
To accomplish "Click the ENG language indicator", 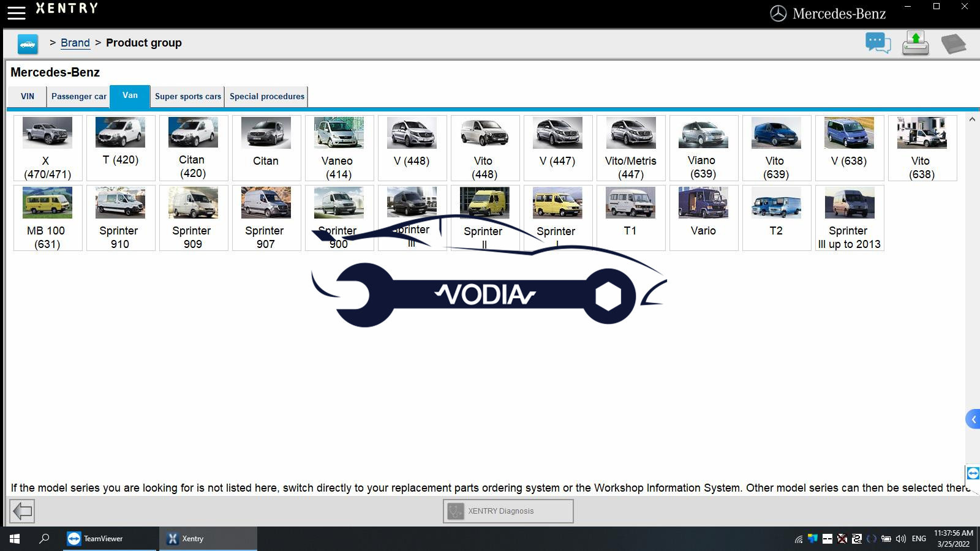I will pos(919,539).
